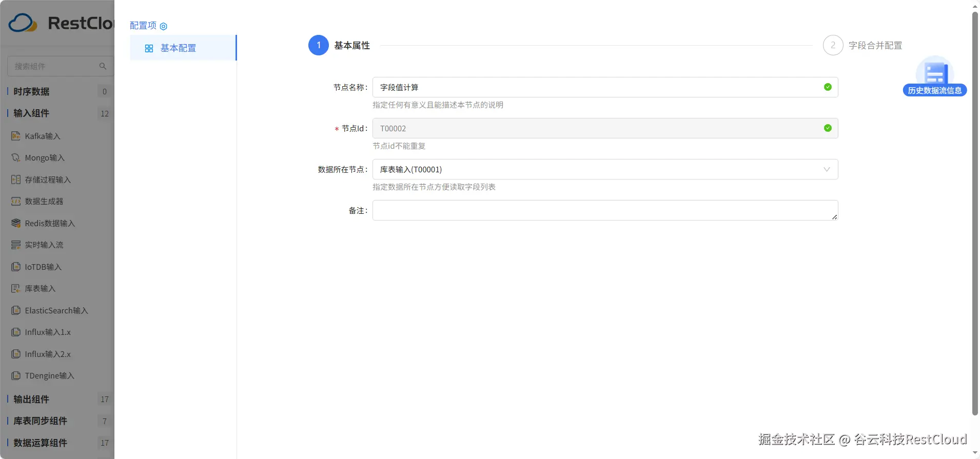980x459 pixels.
Task: Click the 配置项 target circle icon
Action: coord(164,26)
